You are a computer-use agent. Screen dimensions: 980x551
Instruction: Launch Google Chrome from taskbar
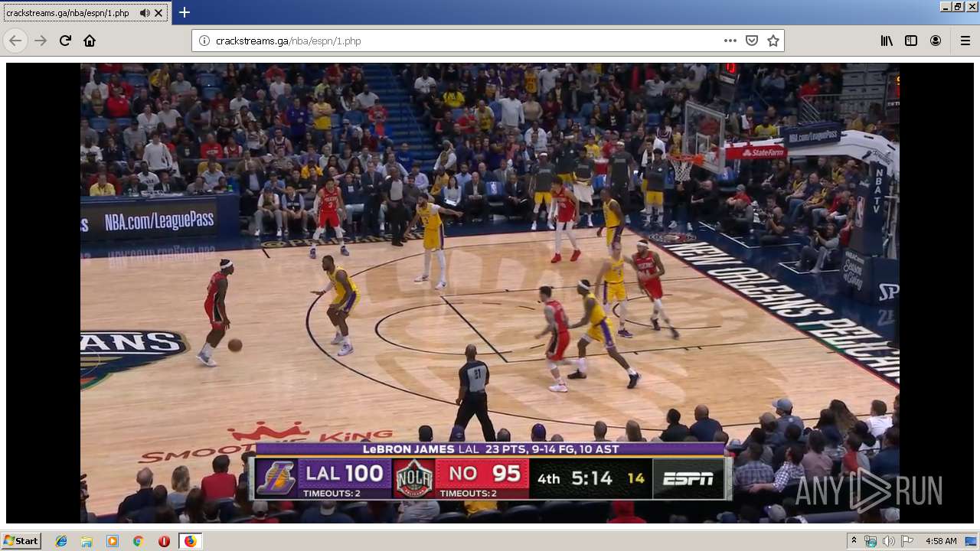point(138,541)
